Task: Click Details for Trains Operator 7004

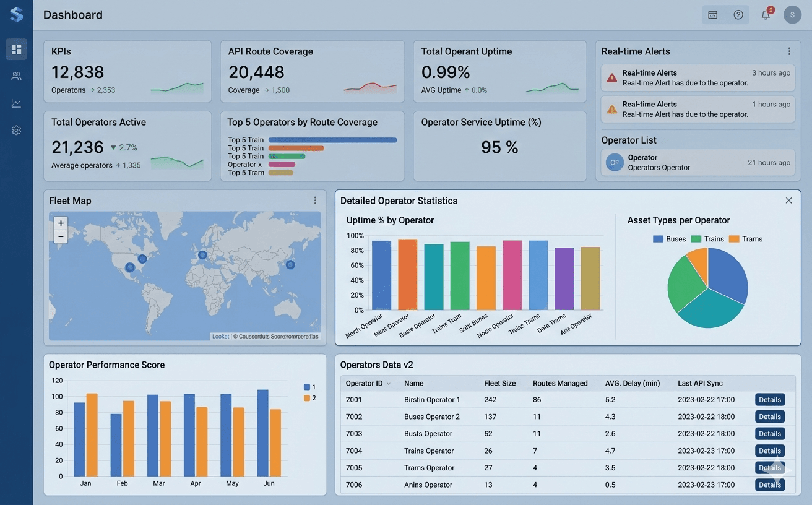Action: pos(769,451)
